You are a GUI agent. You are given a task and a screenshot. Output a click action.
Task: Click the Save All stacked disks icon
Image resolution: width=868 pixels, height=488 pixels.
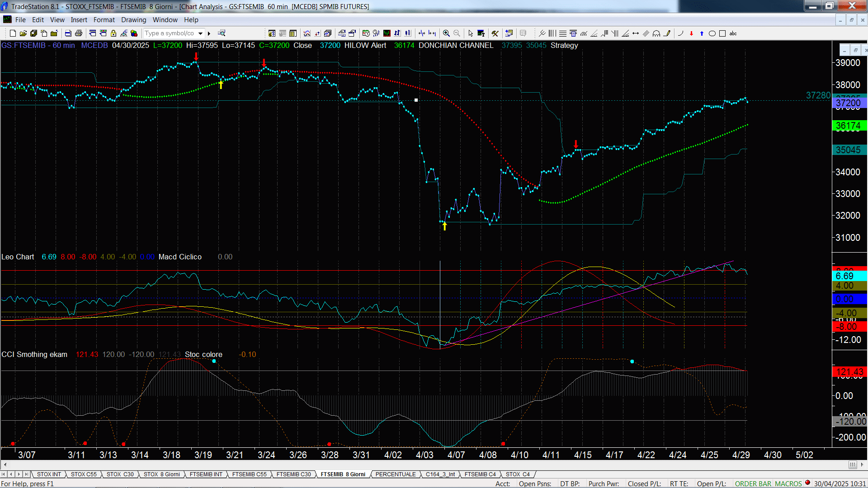[33, 33]
